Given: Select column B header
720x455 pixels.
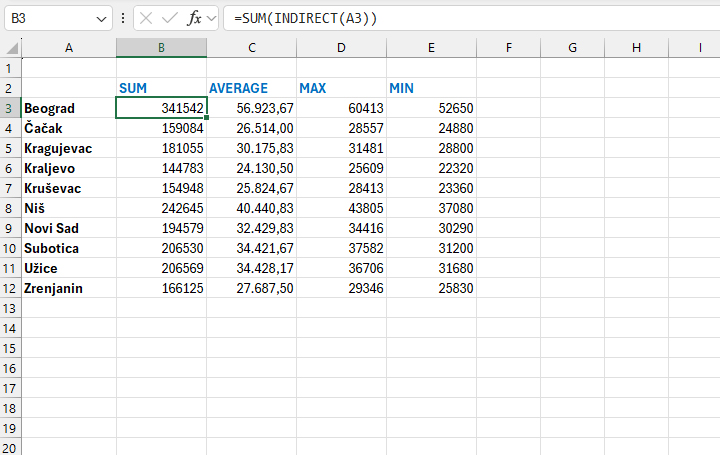Looking at the screenshot, I should (x=161, y=48).
